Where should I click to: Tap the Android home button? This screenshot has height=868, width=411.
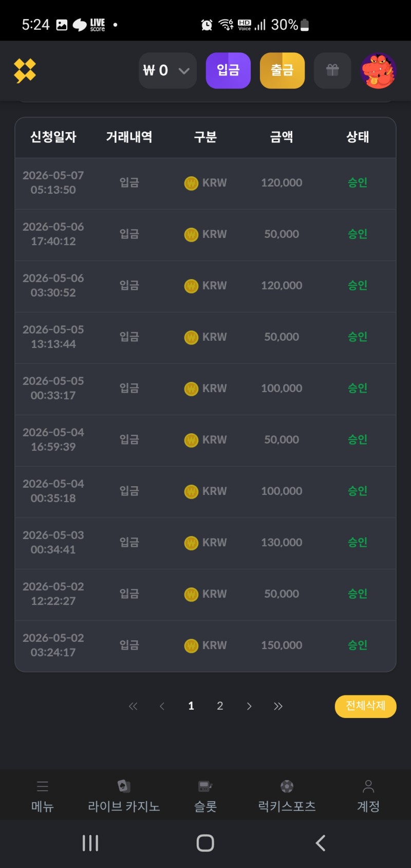click(x=206, y=843)
